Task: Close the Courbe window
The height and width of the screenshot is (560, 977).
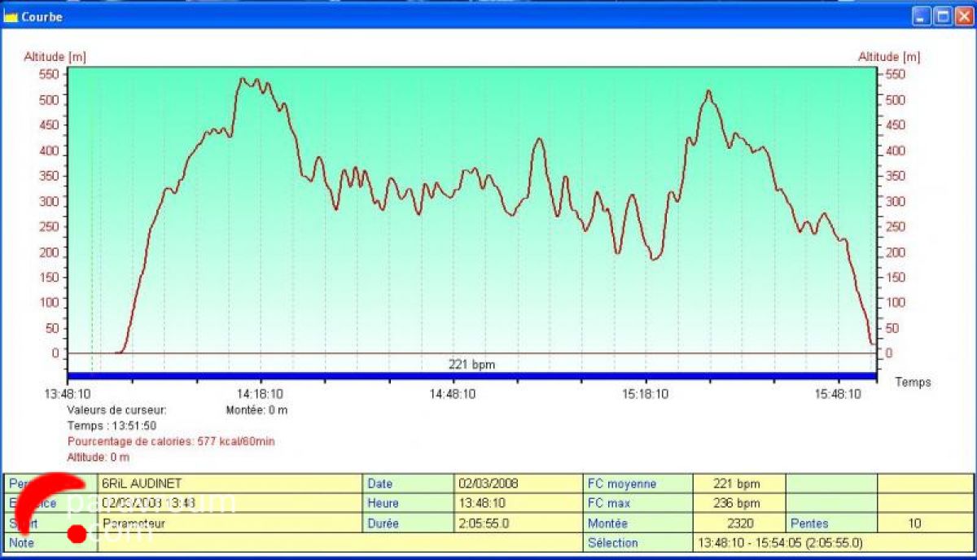Action: point(963,16)
